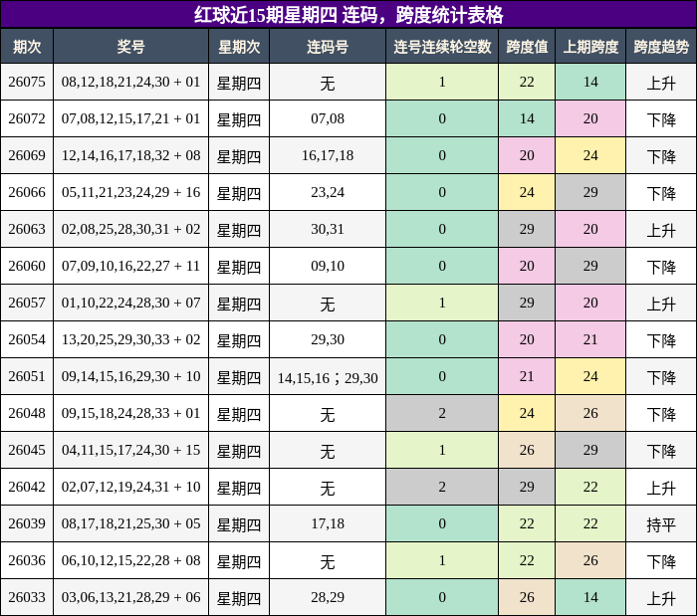Image resolution: width=697 pixels, height=616 pixels.
Task: Click period number 26036
Action: click(x=27, y=561)
